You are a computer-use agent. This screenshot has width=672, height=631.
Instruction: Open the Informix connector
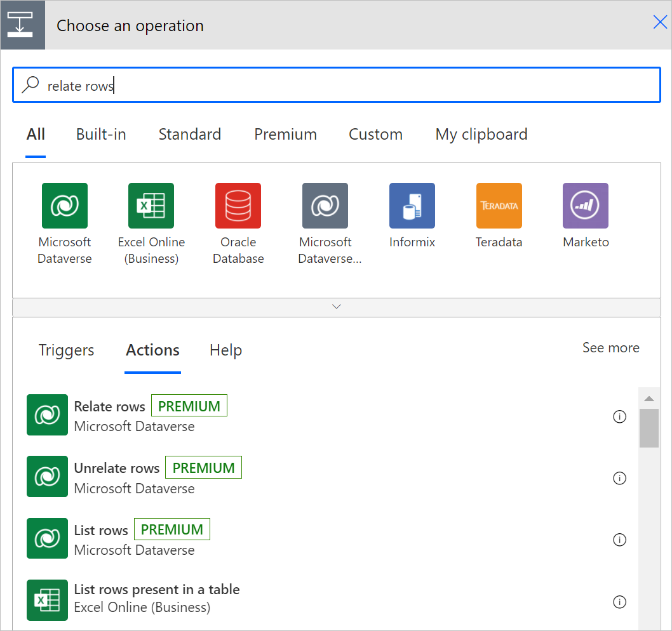(412, 206)
